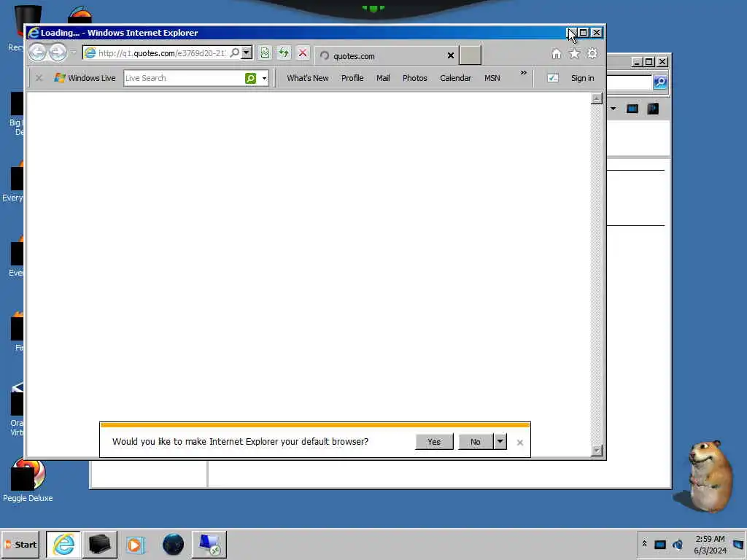Open a new tab with the blank tab button

click(471, 55)
